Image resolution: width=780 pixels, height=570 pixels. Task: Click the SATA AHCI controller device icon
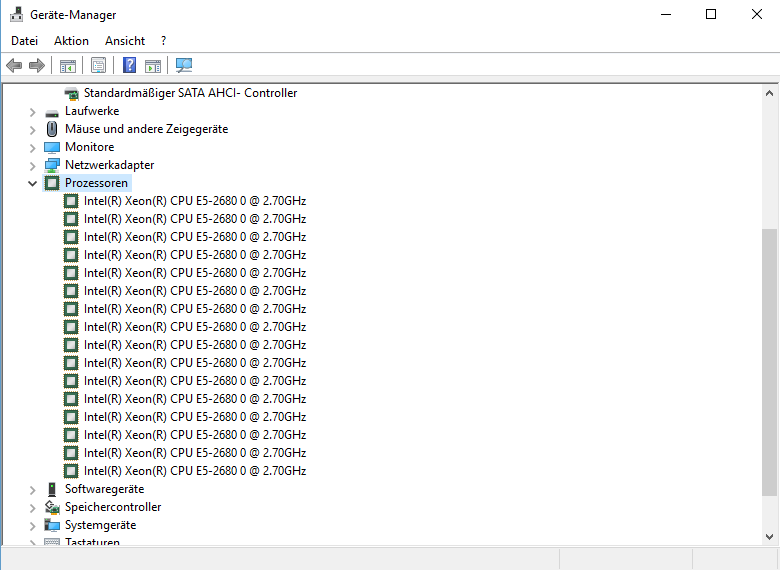(72, 93)
